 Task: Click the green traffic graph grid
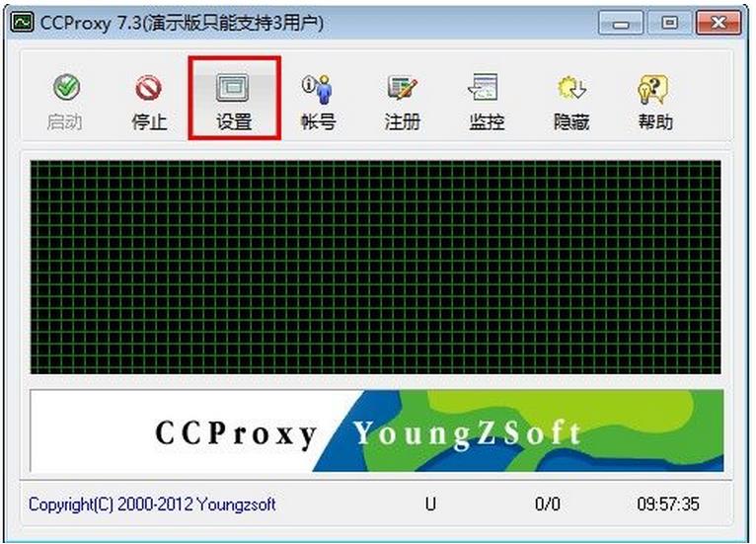click(376, 268)
